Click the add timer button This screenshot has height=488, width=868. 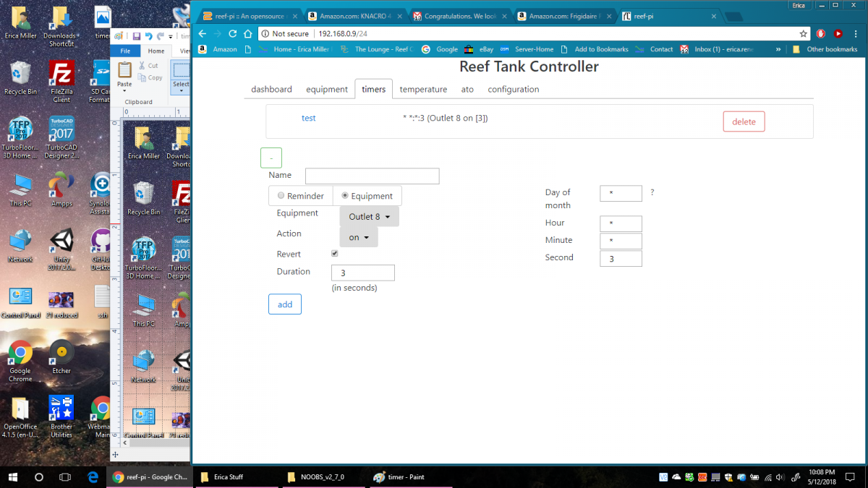click(x=285, y=304)
